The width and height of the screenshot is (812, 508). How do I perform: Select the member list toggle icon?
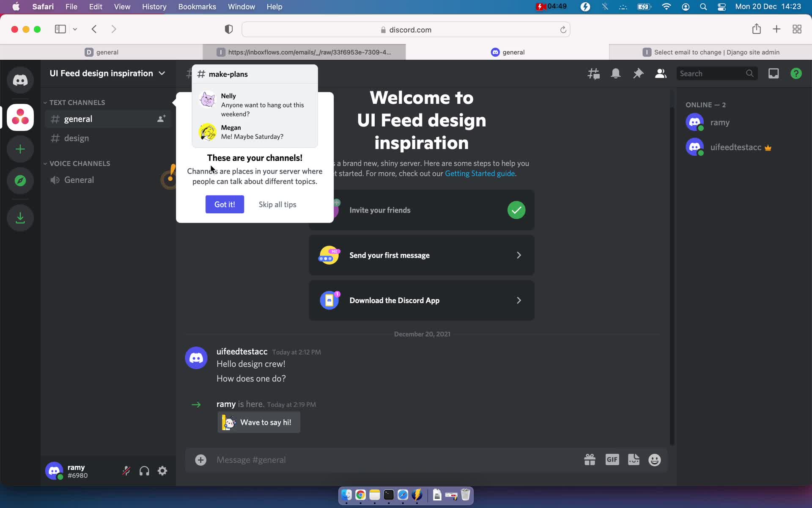coord(661,73)
